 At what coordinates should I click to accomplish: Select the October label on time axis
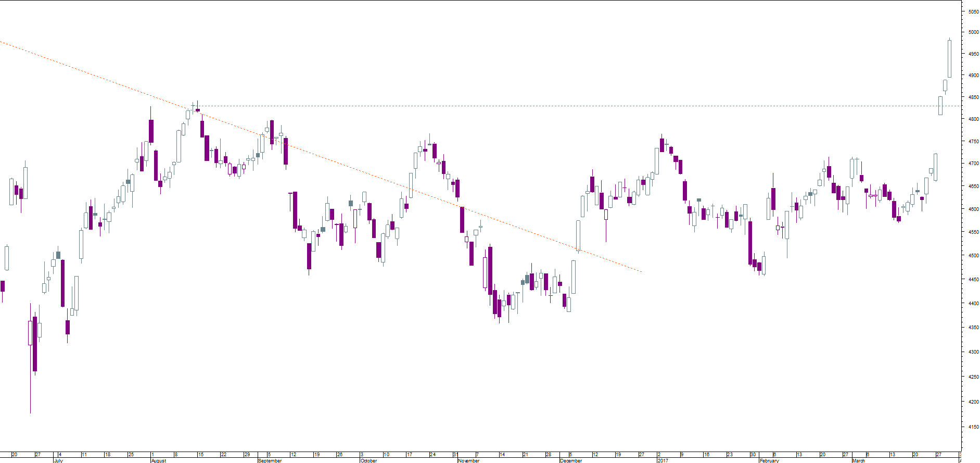369,461
